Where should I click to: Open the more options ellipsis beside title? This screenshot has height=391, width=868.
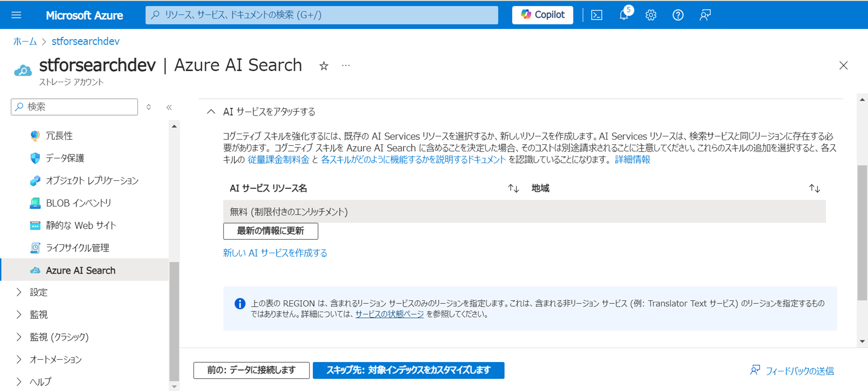pyautogui.click(x=346, y=65)
